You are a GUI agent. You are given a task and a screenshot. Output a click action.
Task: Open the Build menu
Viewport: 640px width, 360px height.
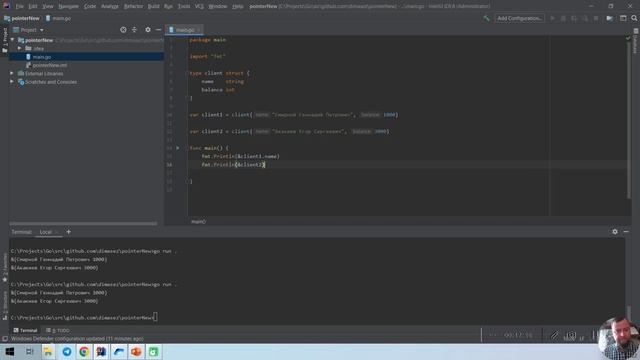[x=153, y=6]
